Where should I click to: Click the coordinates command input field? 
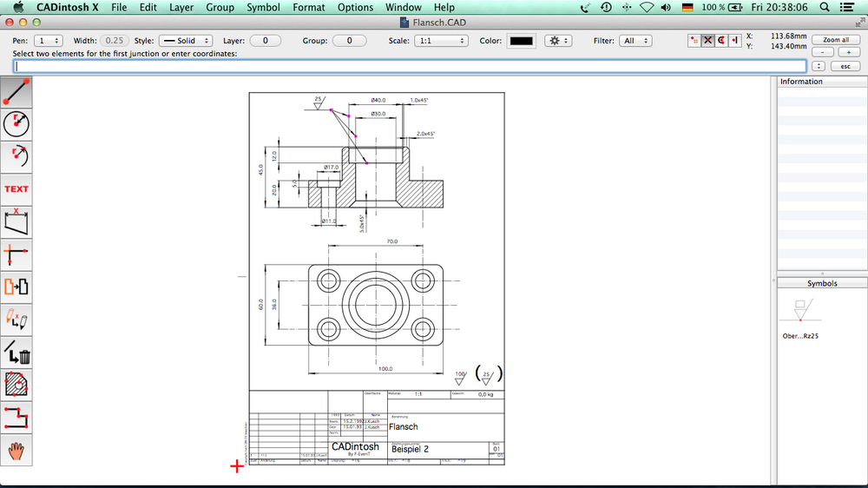[410, 66]
